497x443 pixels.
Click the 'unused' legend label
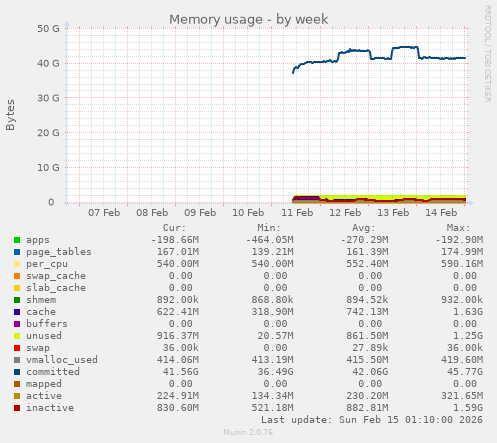click(x=44, y=336)
